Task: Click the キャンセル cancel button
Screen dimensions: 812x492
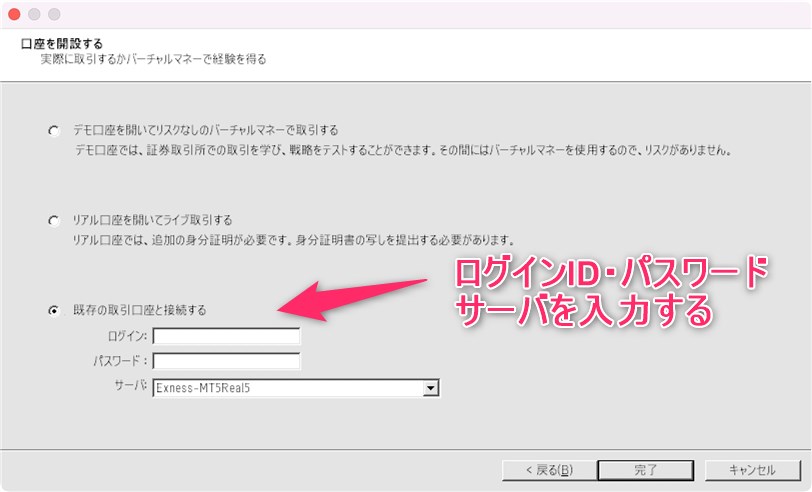Action: coord(752,470)
